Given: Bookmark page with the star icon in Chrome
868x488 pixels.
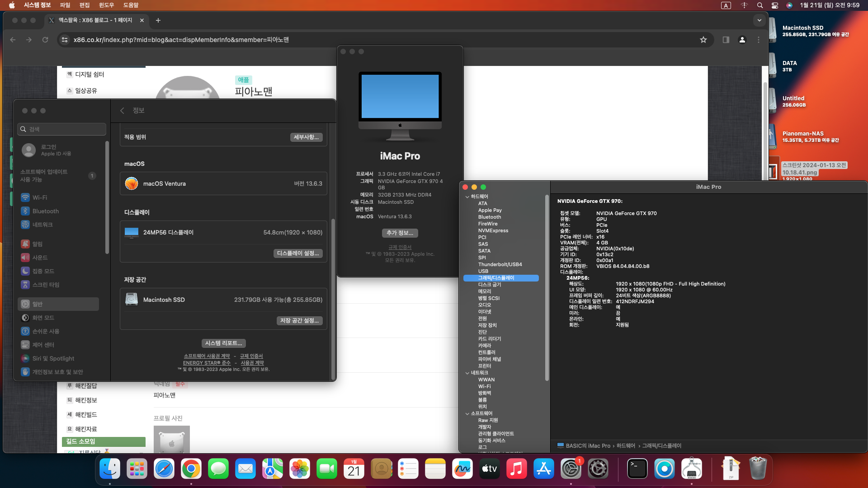Looking at the screenshot, I should tap(703, 40).
